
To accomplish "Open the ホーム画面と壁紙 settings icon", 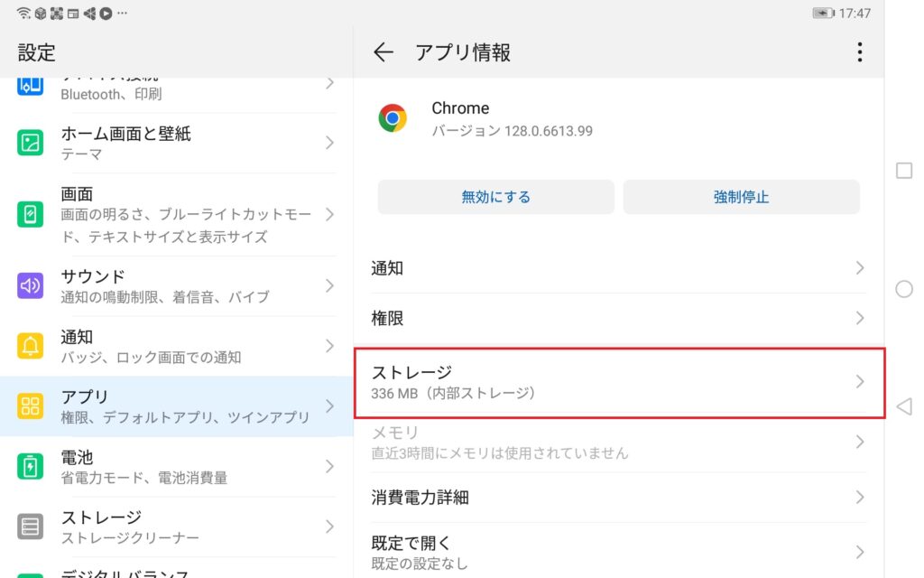I will point(30,143).
